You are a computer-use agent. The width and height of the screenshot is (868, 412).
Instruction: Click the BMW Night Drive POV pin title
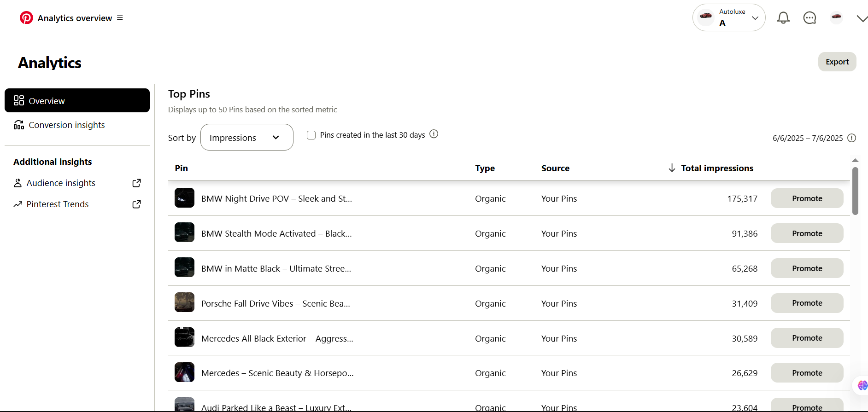[276, 198]
